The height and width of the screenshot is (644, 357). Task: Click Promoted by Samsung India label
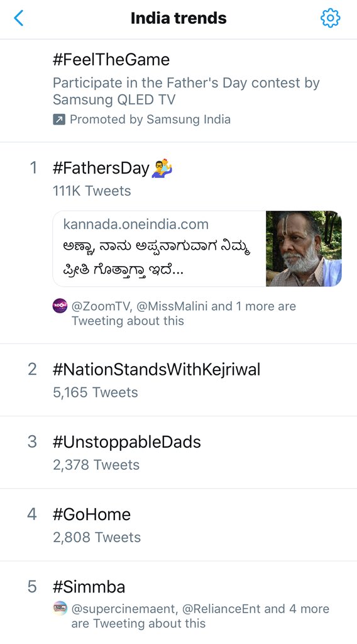(150, 119)
